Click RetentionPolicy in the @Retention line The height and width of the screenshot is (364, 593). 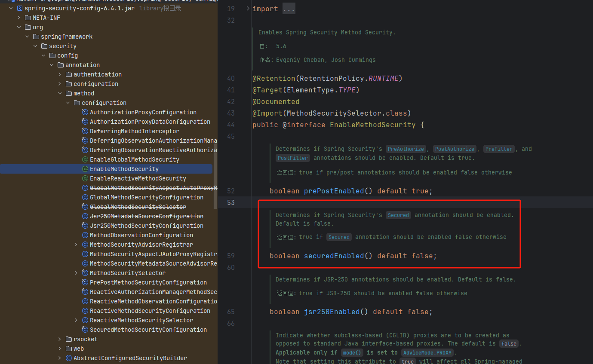(332, 78)
